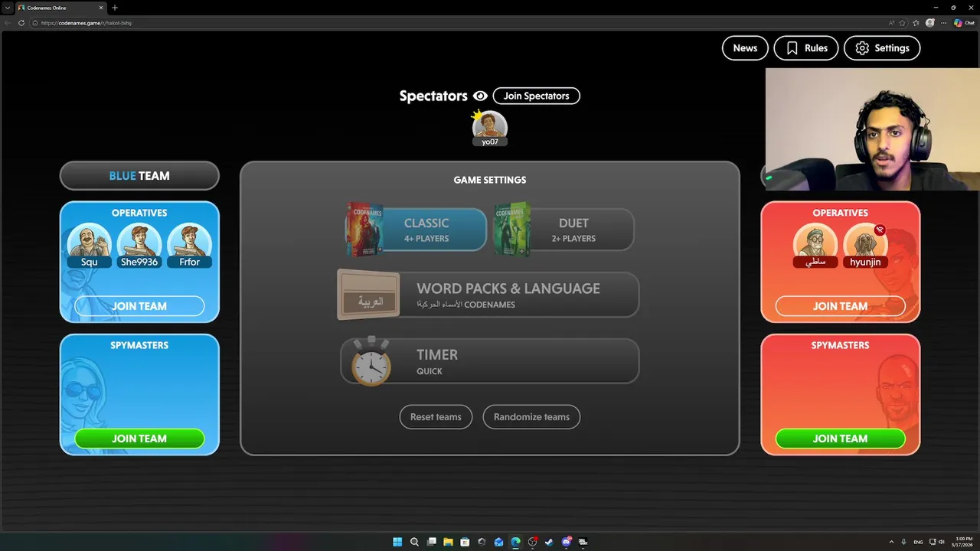Open the browser tab list chevron
980x551 pixels.
[7, 8]
